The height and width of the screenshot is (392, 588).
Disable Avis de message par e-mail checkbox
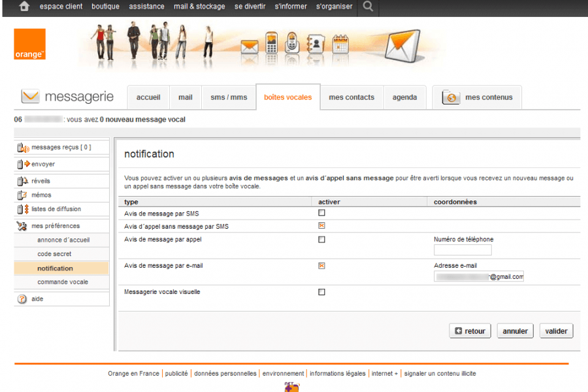321,266
